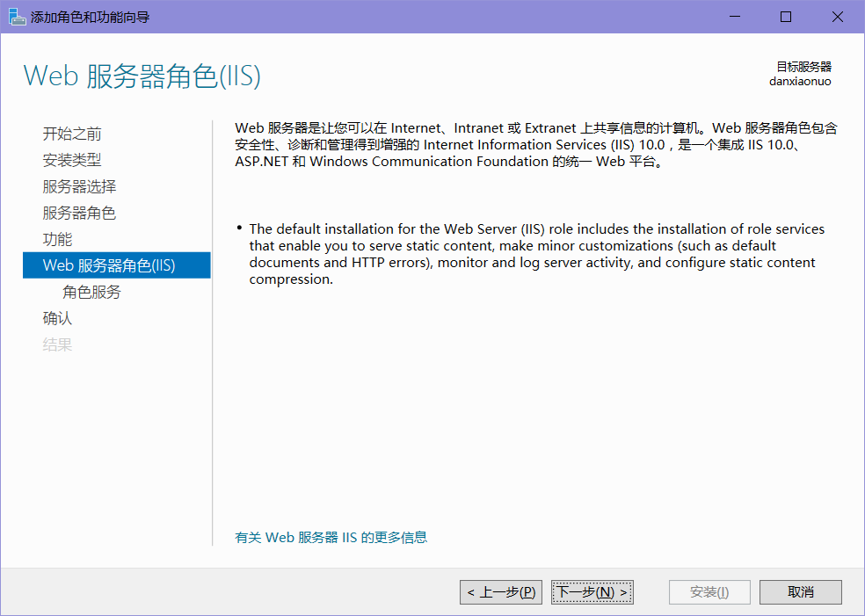This screenshot has height=616, width=865.
Task: Click the danxiaonuo server name
Action: click(800, 82)
